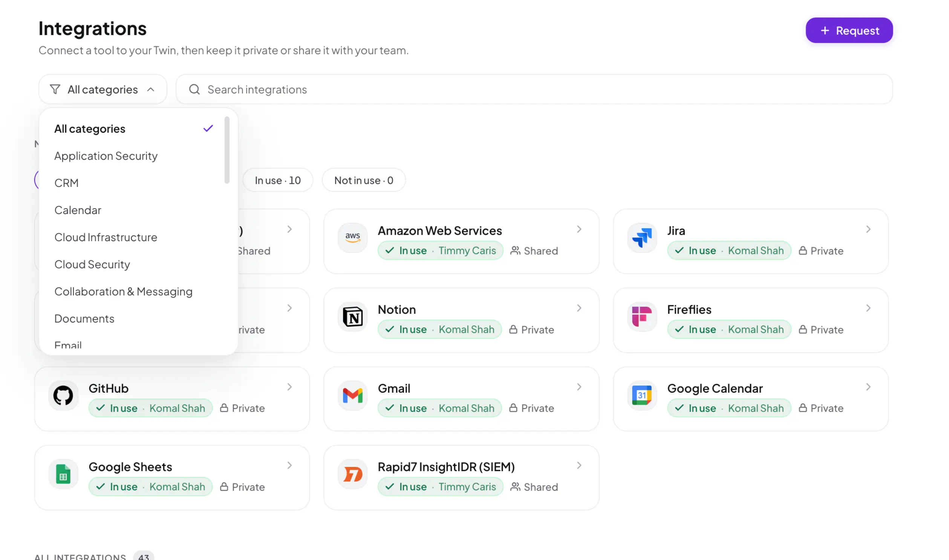Click the lock icon on Fireflies card
This screenshot has width=949, height=560.
coord(803,329)
